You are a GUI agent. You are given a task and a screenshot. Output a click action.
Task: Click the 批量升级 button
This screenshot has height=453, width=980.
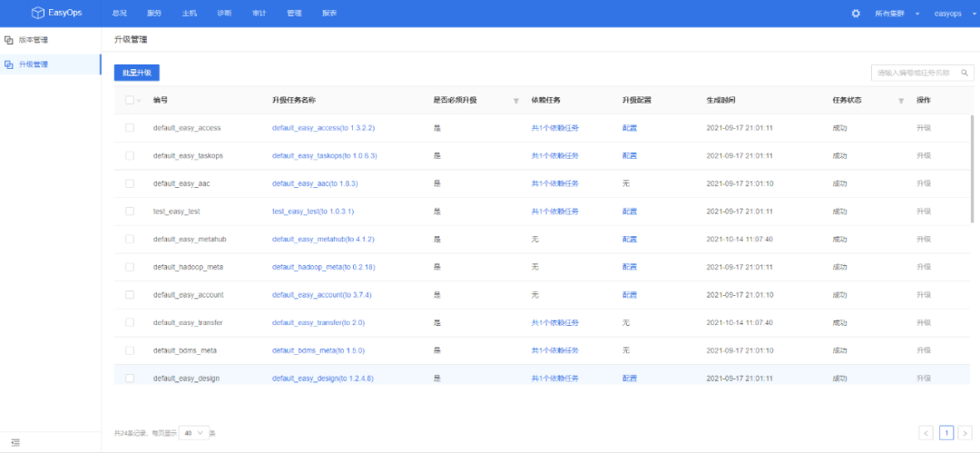(x=136, y=73)
